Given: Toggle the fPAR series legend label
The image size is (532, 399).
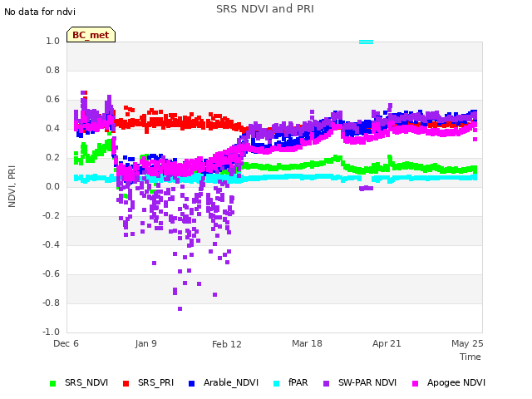Looking at the screenshot, I should click(298, 382).
